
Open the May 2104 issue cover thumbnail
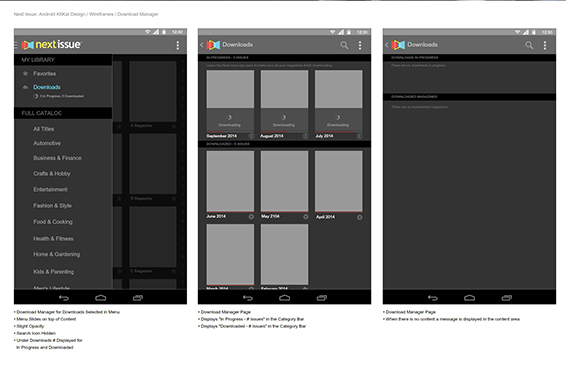coord(284,181)
